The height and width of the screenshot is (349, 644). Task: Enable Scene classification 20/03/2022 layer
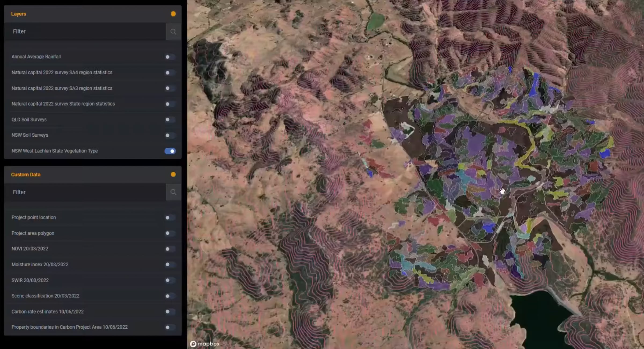[170, 296]
